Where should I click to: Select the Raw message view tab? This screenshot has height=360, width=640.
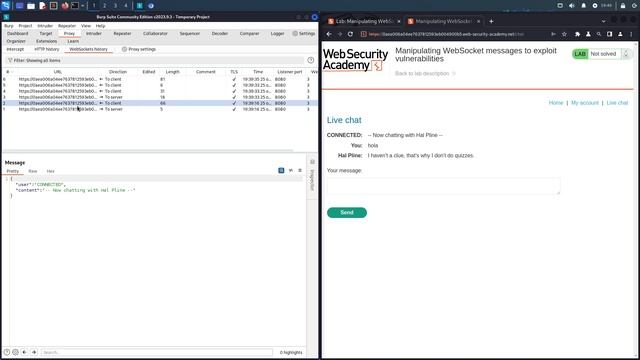coord(33,171)
